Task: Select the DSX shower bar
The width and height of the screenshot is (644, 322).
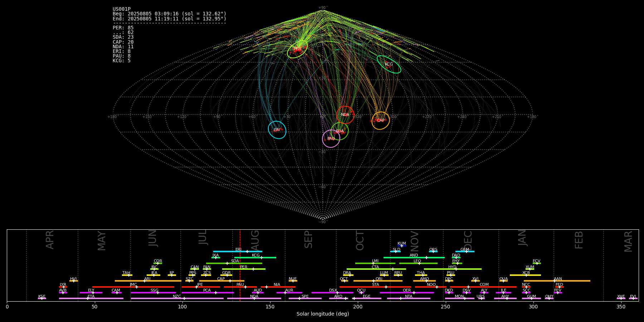Action: pos(332,293)
